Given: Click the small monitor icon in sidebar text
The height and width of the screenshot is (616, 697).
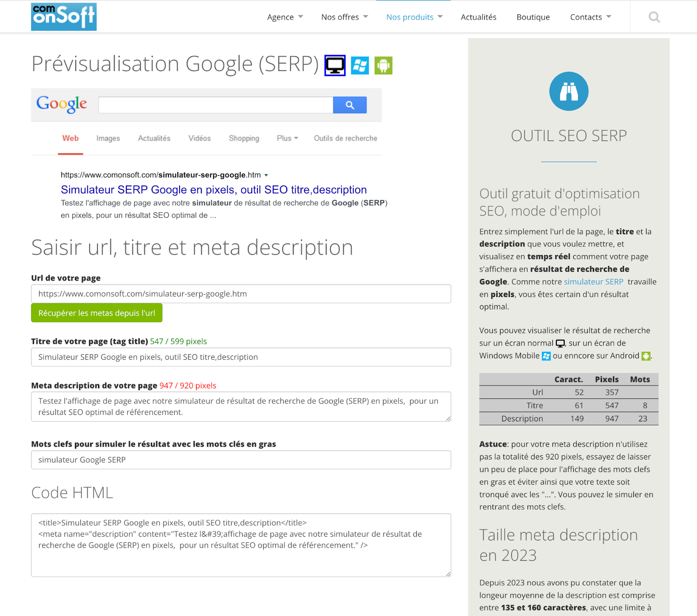Looking at the screenshot, I should [560, 343].
